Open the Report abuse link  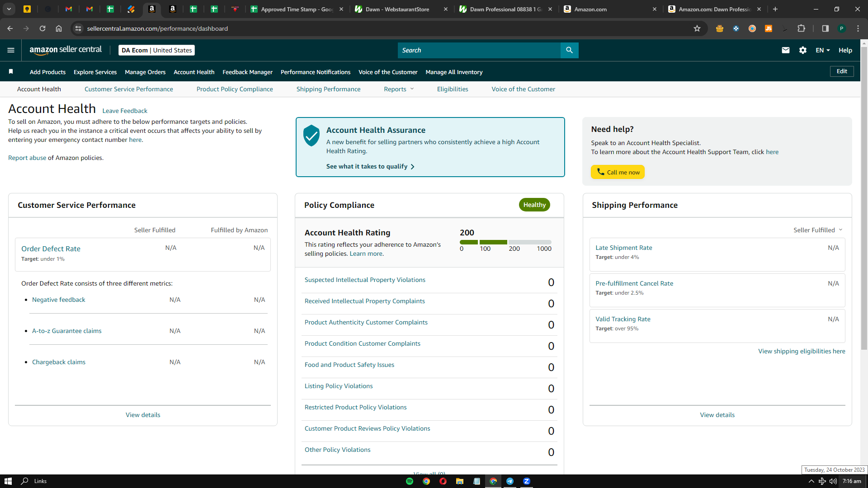coord(27,158)
